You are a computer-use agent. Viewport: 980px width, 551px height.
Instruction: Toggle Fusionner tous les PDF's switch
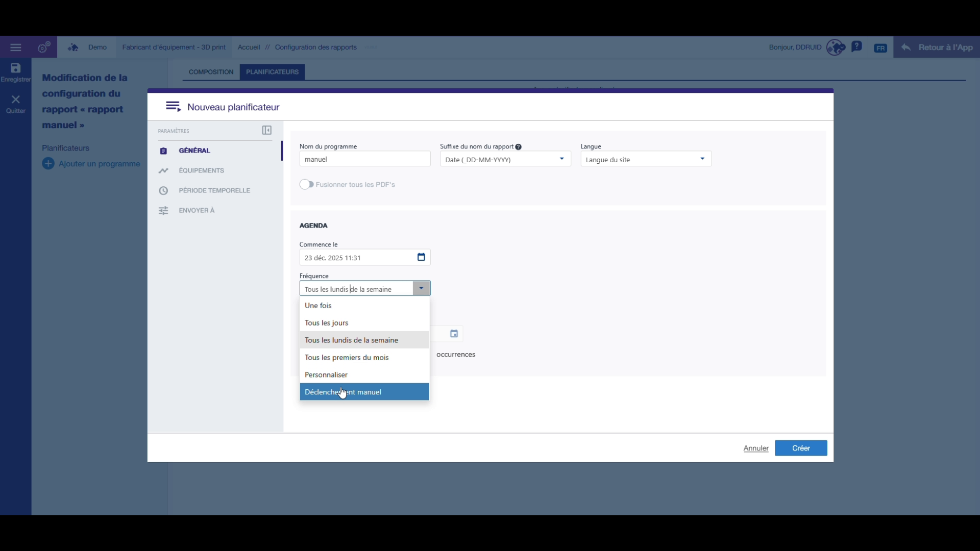307,185
